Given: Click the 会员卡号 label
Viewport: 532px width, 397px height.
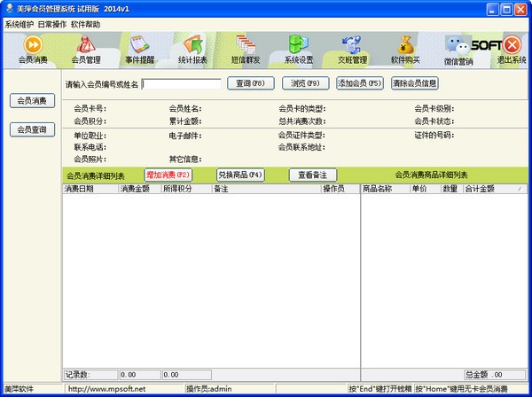Looking at the screenshot, I should click(90, 109).
